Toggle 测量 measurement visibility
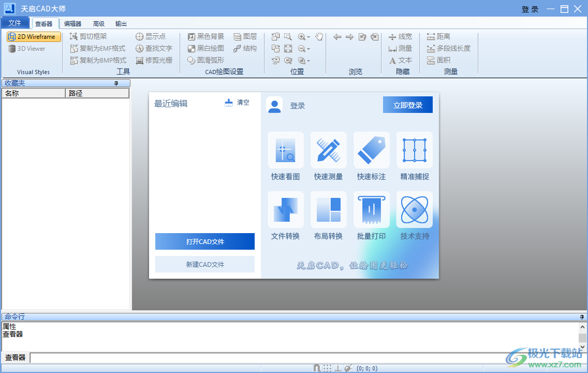Viewport: 588px width, 373px height. [x=400, y=48]
